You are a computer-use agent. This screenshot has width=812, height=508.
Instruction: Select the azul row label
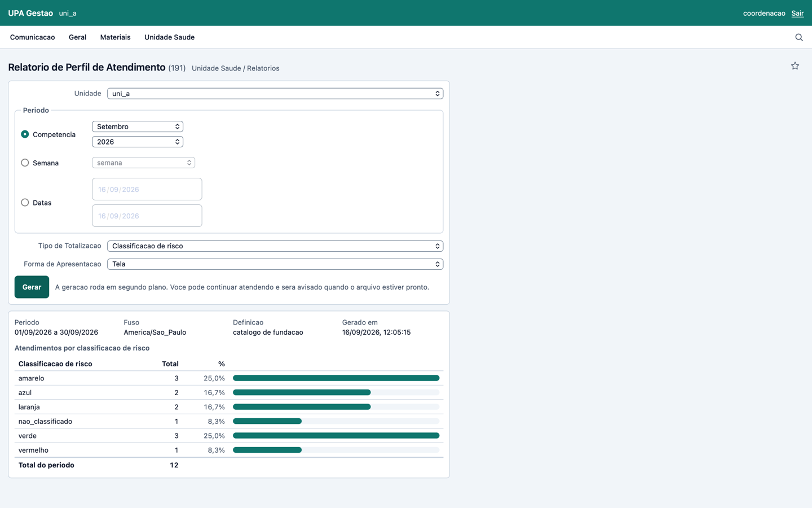click(x=25, y=392)
